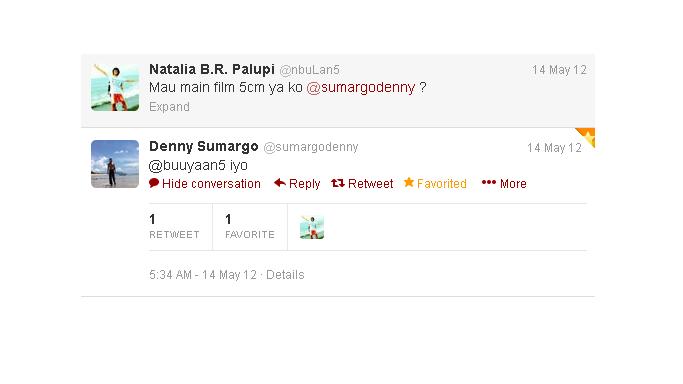
Task: Expand Natalia's tweet
Action: pyautogui.click(x=169, y=107)
